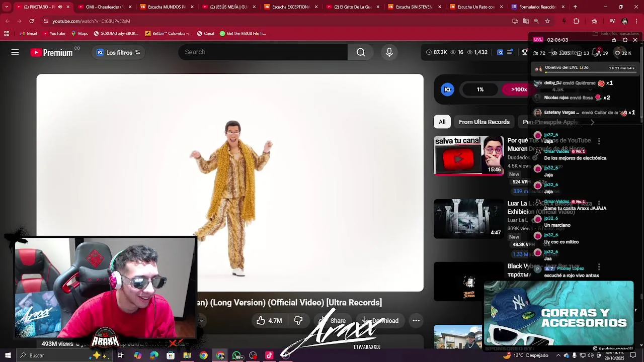Click the heart likes icon 32 K
Image resolution: width=644 pixels, height=362 pixels.
tap(617, 53)
